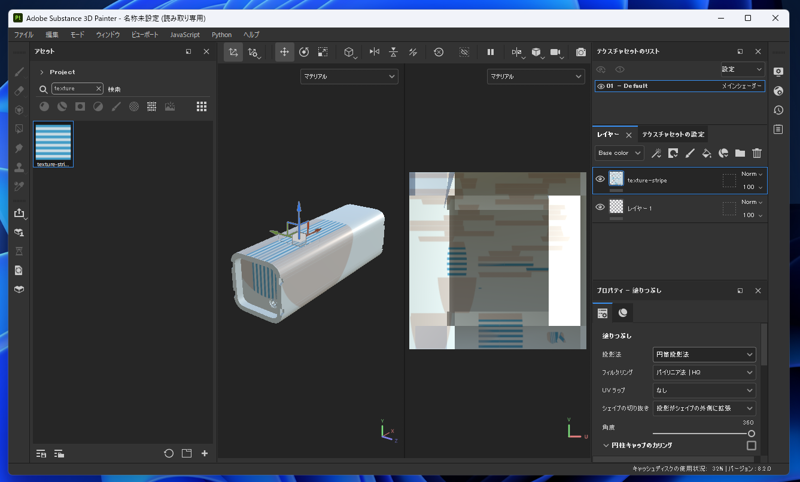This screenshot has height=482, width=800.
Task: Open texture-stripe layer Norm blend mode dropdown
Action: (x=752, y=174)
